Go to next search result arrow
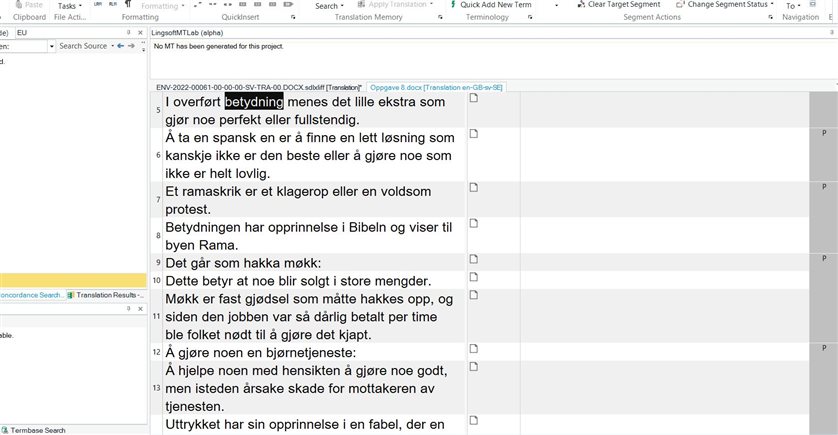Viewport: 838px width, 435px height. (131, 46)
